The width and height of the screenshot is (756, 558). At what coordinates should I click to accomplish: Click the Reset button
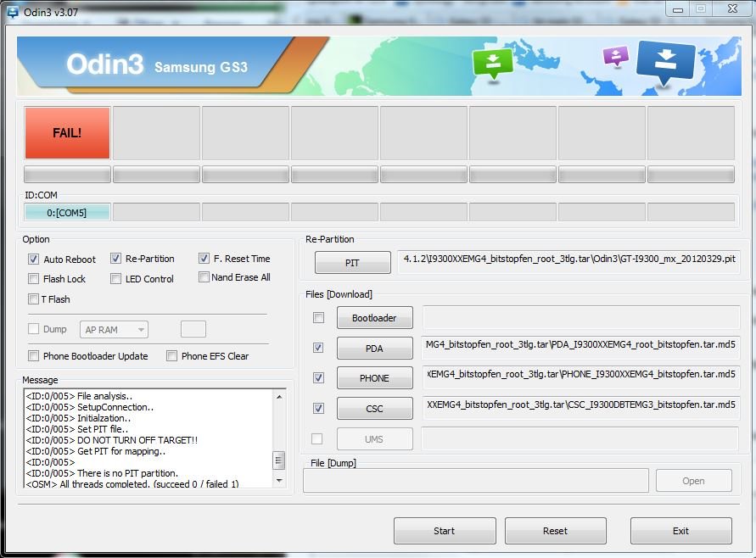556,531
